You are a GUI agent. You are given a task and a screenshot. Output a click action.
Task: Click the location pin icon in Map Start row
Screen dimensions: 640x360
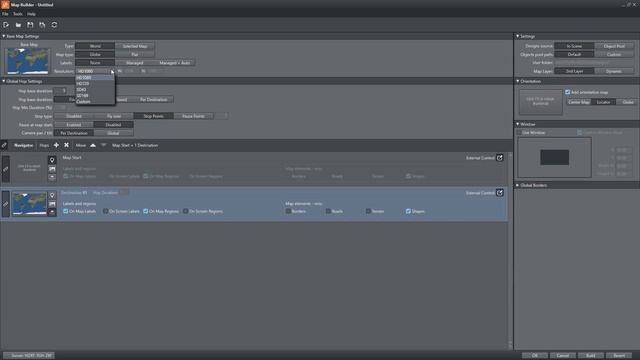tap(52, 160)
